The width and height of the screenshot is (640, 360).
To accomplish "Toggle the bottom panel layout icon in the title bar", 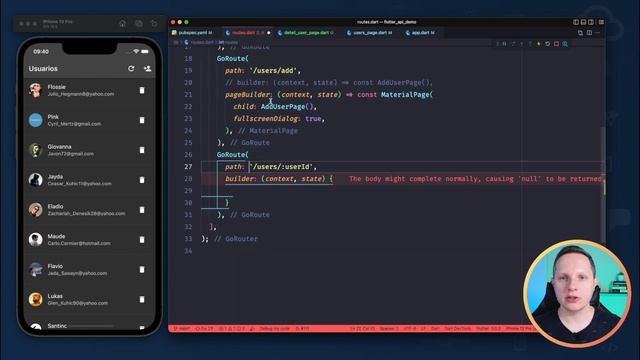I will 584,22.
